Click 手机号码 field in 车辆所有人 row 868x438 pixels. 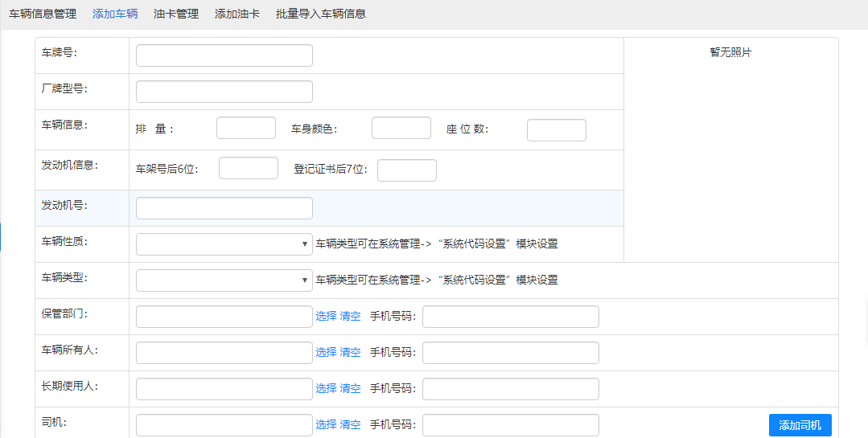pos(510,353)
